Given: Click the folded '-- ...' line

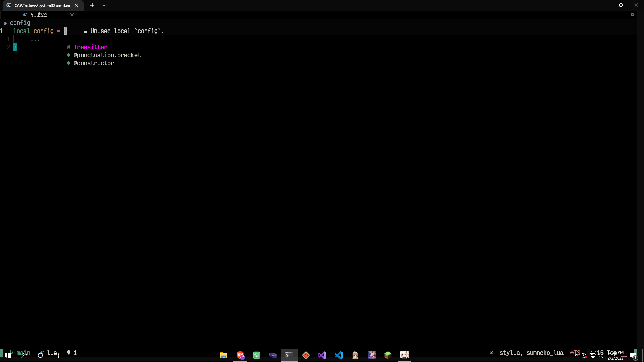Looking at the screenshot, I should pos(30,39).
